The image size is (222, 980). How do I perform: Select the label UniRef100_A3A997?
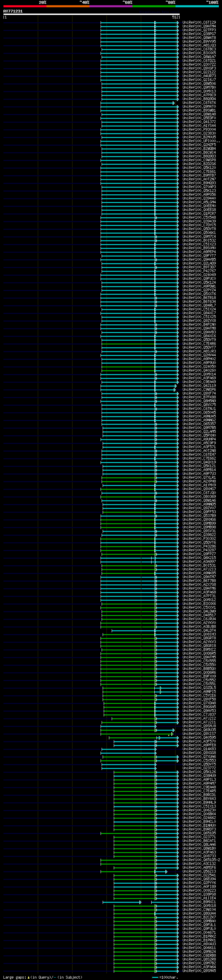(x=199, y=561)
